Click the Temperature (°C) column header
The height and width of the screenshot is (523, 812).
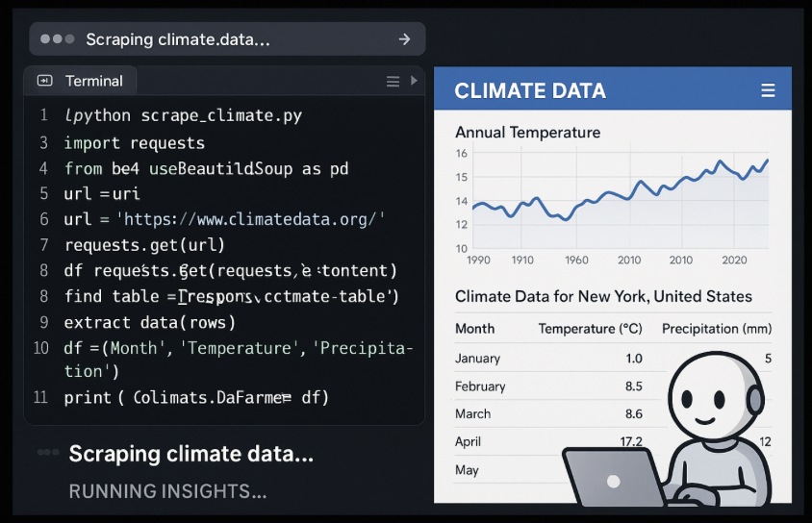point(590,329)
